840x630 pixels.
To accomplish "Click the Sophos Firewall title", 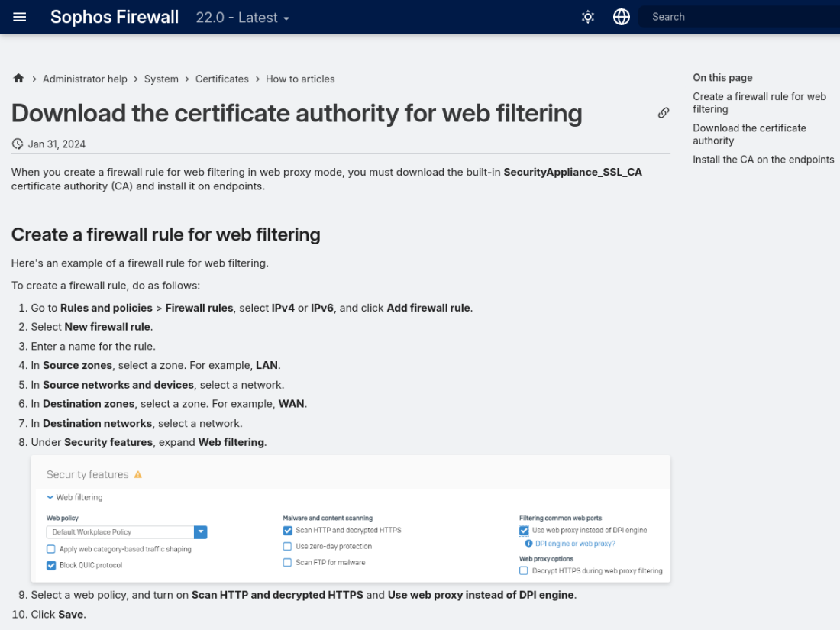I will [114, 17].
